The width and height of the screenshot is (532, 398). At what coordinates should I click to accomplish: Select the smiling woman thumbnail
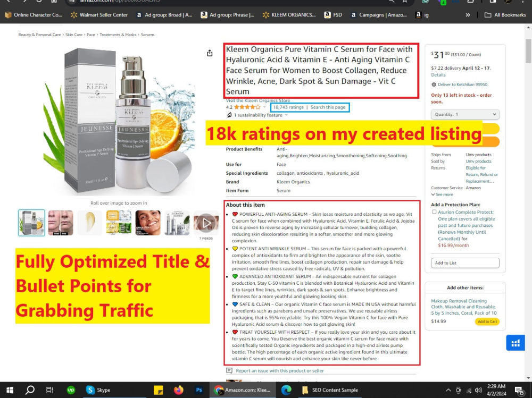click(x=148, y=223)
